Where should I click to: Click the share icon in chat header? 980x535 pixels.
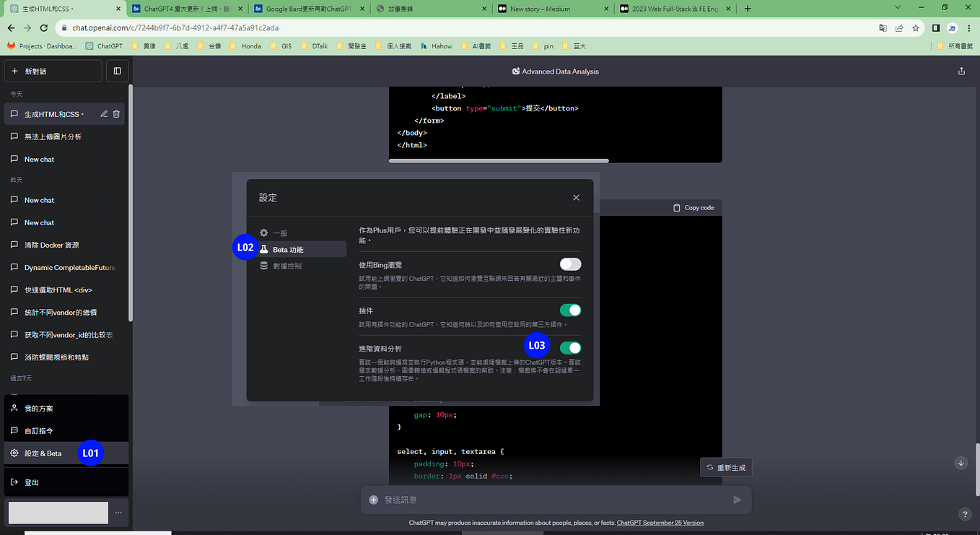961,71
